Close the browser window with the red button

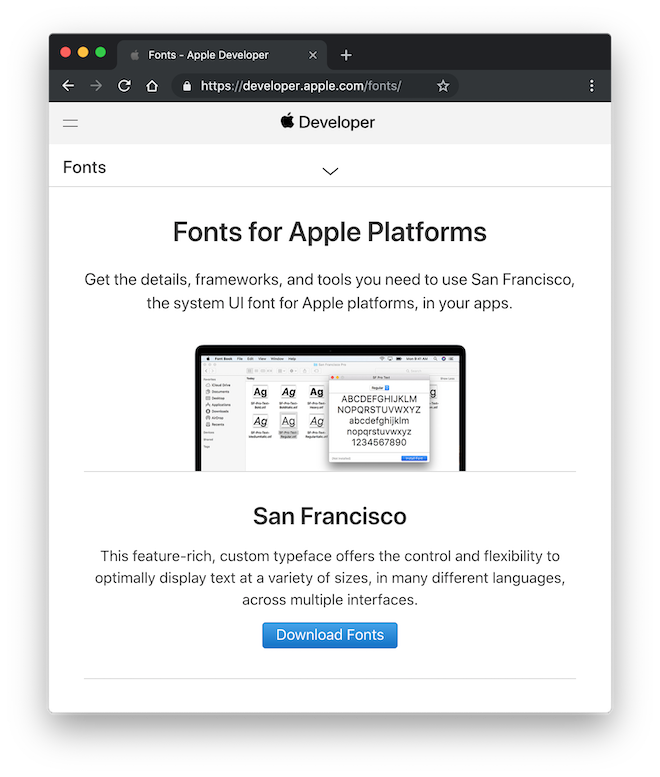click(x=66, y=52)
